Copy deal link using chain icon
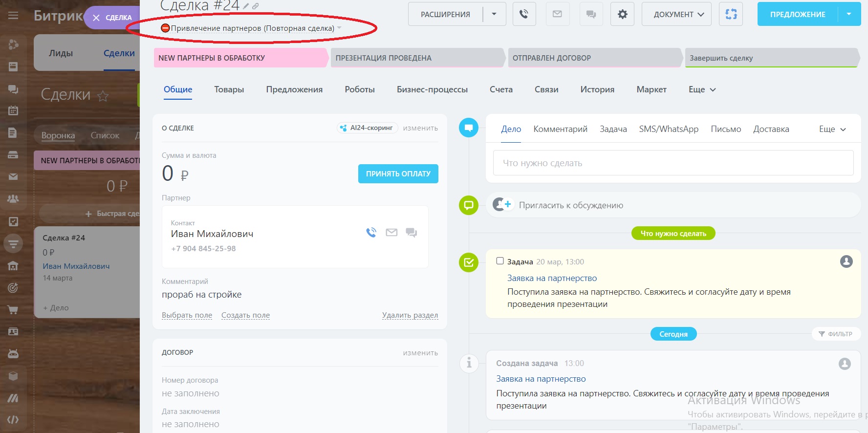 [x=256, y=6]
